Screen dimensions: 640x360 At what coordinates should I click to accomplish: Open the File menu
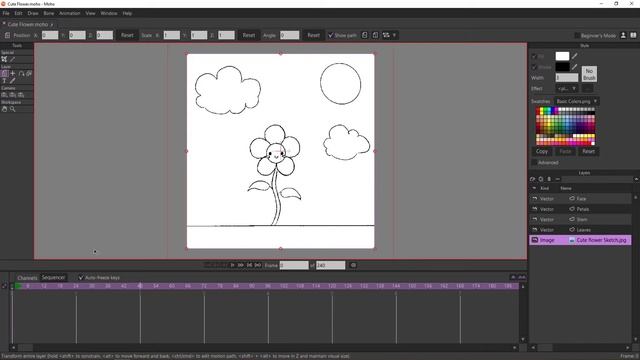[6, 13]
